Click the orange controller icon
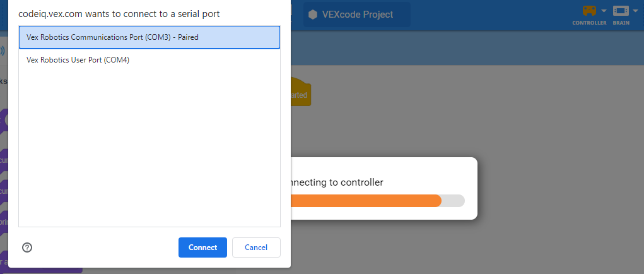Viewport: 644px width, 274px height. point(588,11)
